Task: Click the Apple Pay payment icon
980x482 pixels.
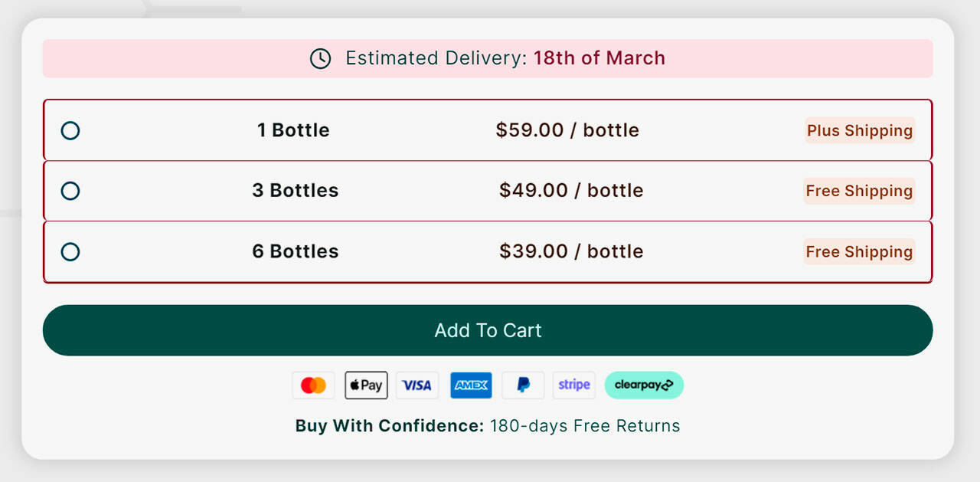Action: coord(366,385)
